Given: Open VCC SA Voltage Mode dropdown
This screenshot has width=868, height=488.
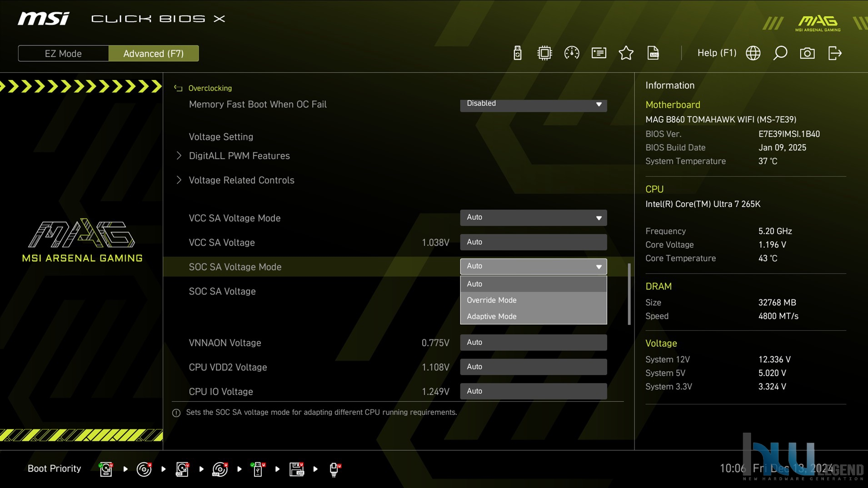Looking at the screenshot, I should [533, 218].
